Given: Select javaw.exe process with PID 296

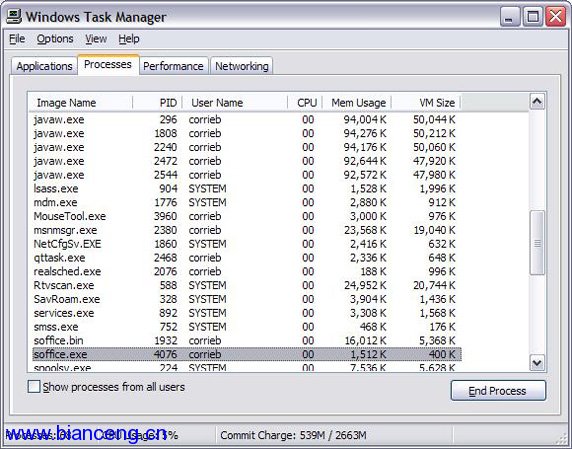Looking at the screenshot, I should pyautogui.click(x=247, y=120).
